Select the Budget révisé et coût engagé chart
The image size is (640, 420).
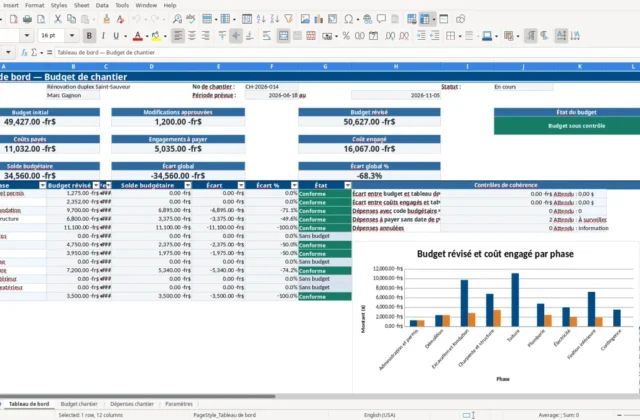[x=496, y=316]
